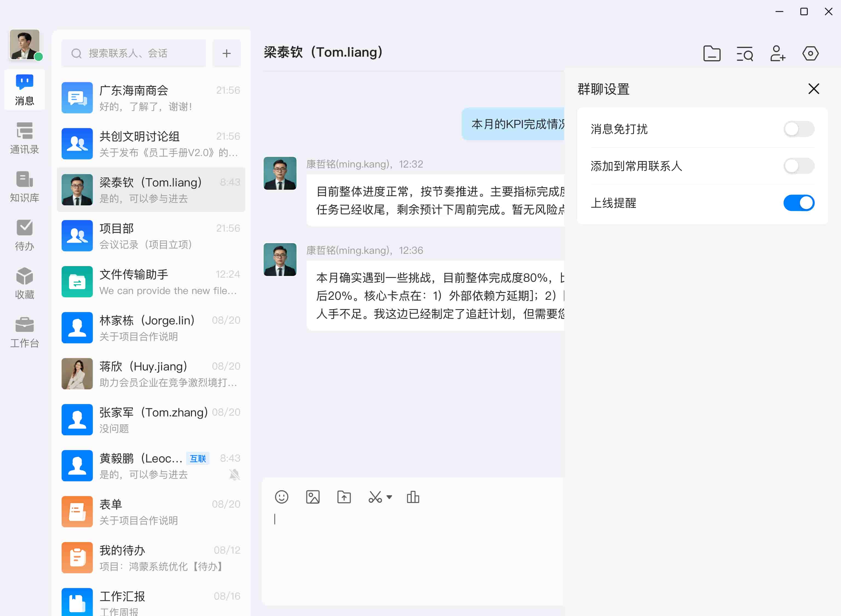The height and width of the screenshot is (616, 841).
Task: Click the scissors screenshot icon
Action: coord(375,497)
